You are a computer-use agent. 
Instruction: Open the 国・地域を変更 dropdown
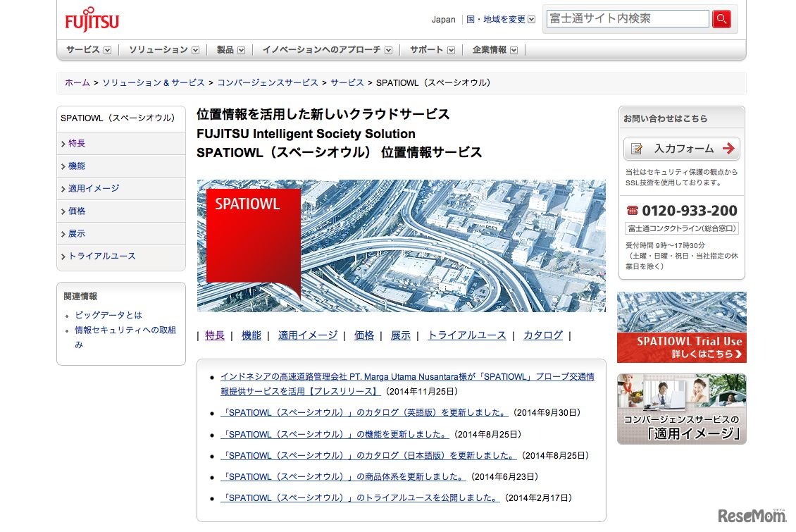tap(502, 20)
